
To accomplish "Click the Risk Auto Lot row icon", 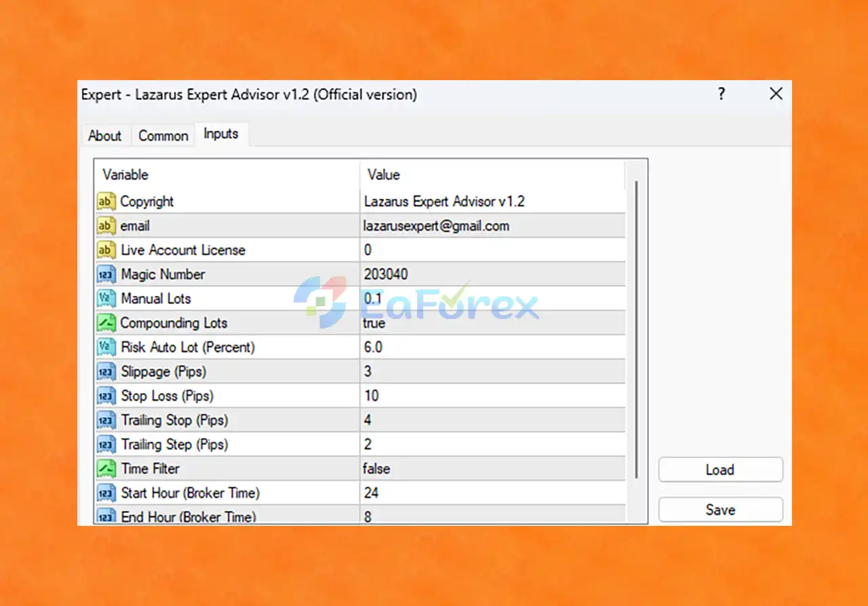I will (106, 347).
